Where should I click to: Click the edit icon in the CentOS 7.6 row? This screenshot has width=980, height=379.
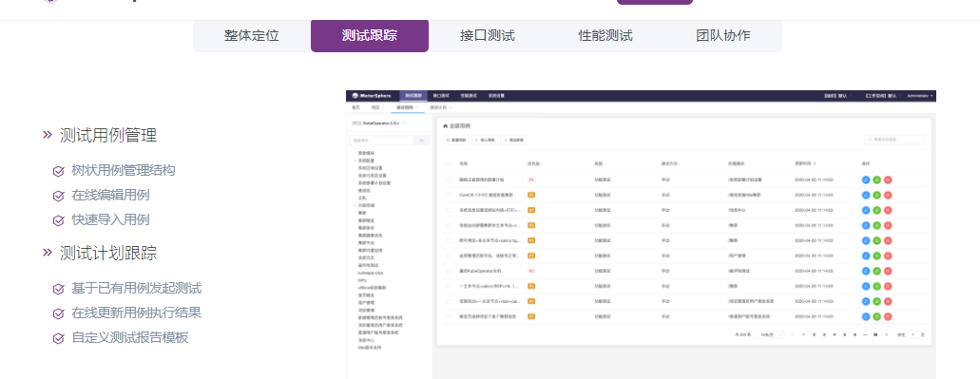[866, 195]
